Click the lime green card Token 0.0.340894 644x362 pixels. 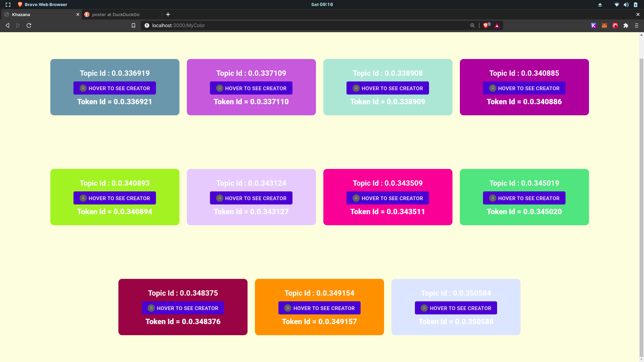click(x=115, y=212)
